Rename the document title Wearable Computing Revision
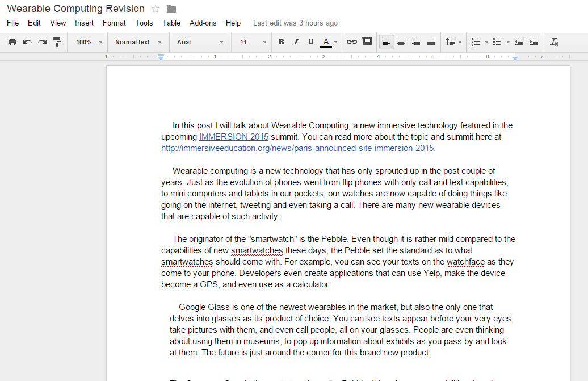The width and height of the screenshot is (588, 381). tap(75, 9)
